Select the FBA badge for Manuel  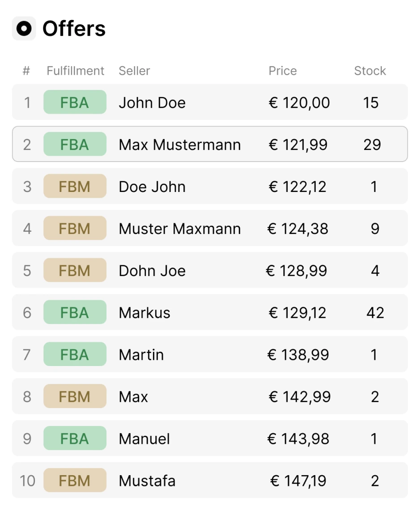74,439
